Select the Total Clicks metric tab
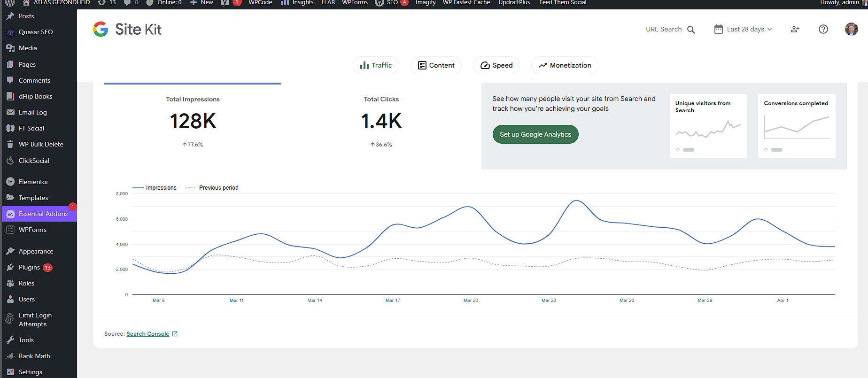Screen dimensions: 868x378 pos(381,122)
